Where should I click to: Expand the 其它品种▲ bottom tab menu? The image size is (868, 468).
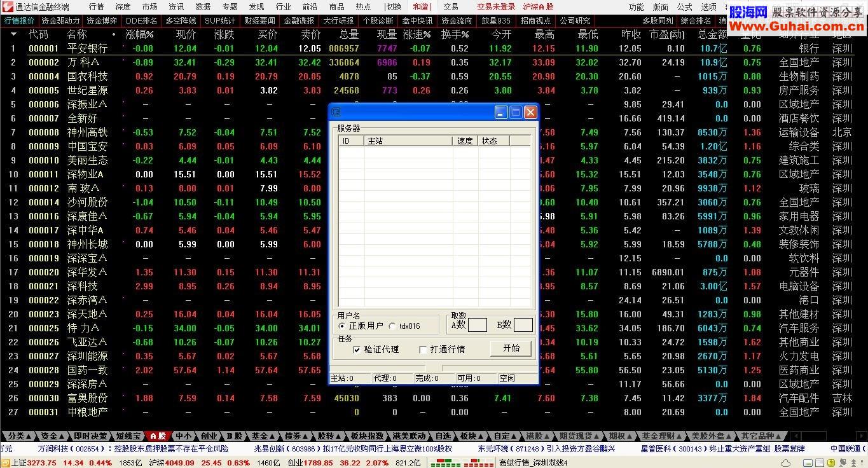[x=761, y=436]
